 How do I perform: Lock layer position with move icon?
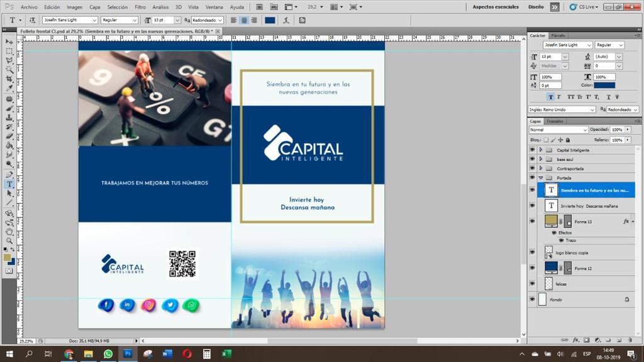coord(560,140)
